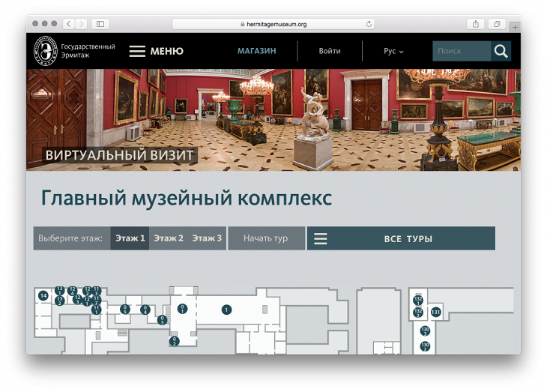
Task: Click the search magnifier icon
Action: point(501,51)
